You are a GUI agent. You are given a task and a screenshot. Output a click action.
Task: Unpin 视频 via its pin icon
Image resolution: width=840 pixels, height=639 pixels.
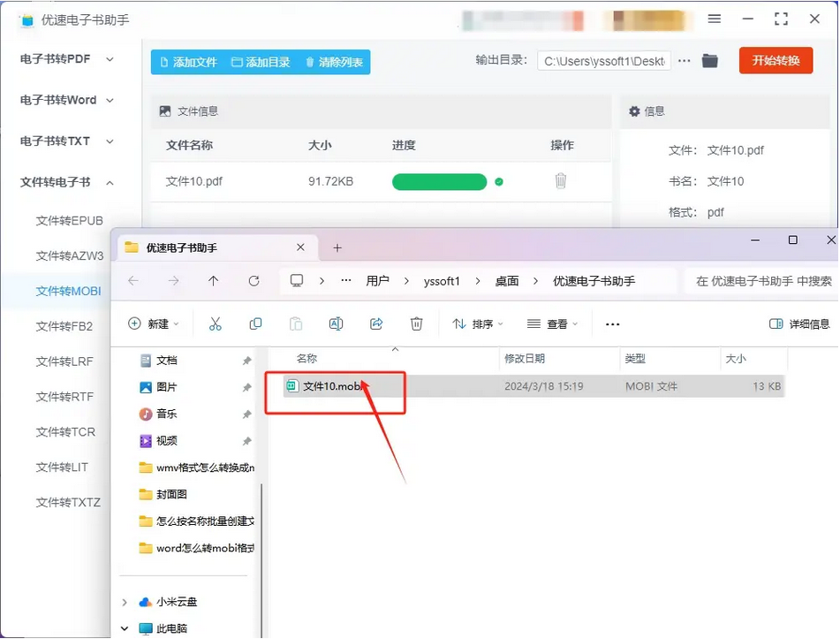[246, 441]
